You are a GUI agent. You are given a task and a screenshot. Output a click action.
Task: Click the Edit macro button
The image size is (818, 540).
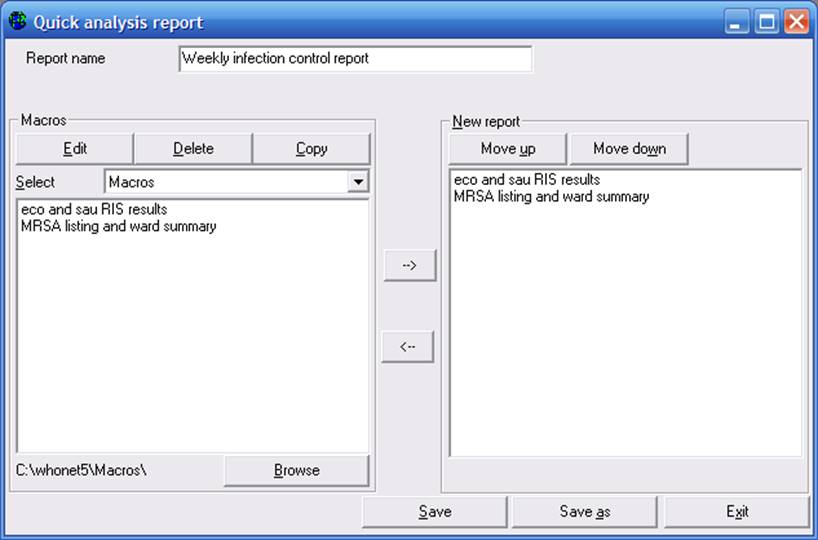tap(75, 149)
